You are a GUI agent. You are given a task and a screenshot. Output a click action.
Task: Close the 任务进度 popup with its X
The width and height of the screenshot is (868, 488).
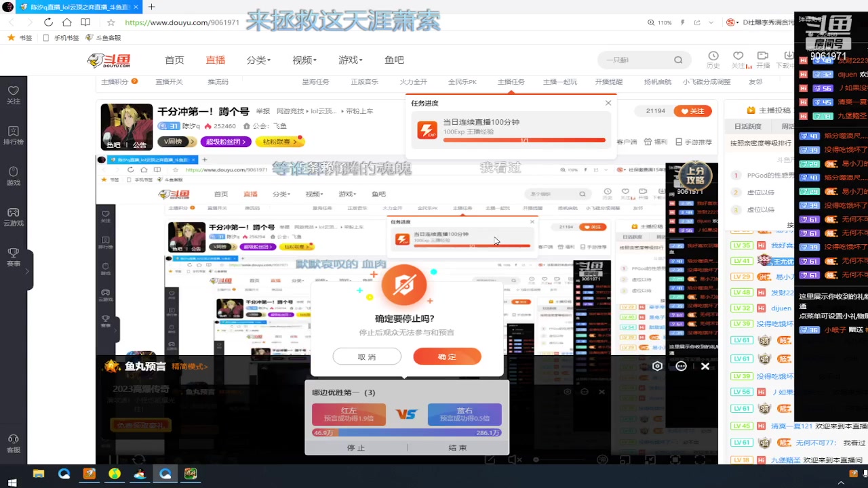[608, 103]
